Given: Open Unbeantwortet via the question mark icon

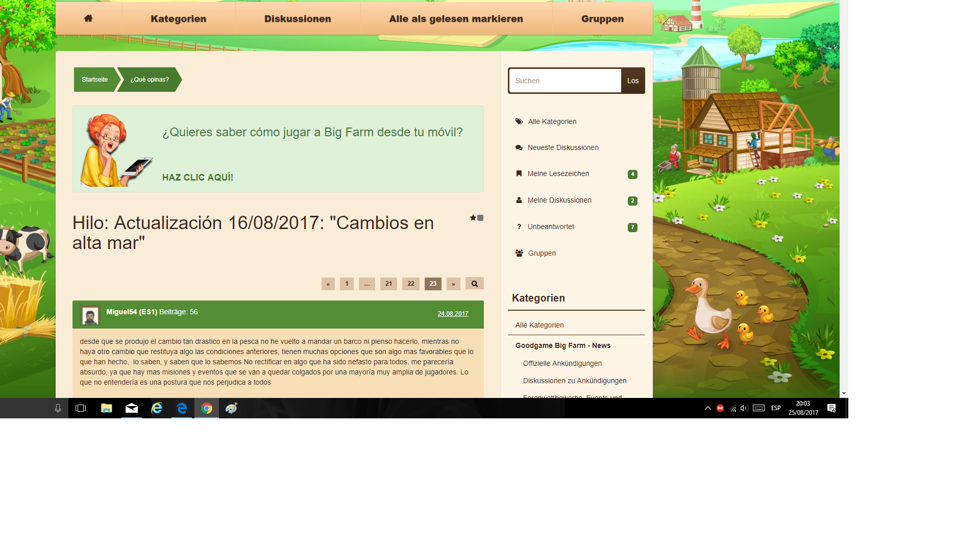Looking at the screenshot, I should tap(519, 227).
